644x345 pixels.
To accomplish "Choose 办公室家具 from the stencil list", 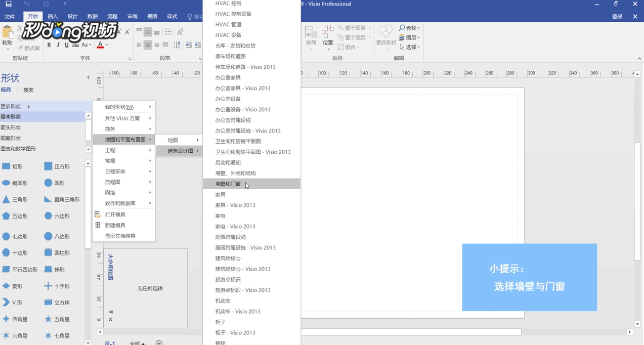I will pos(251,77).
